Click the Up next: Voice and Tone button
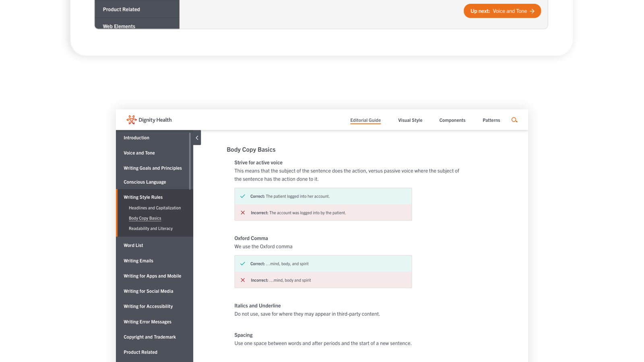 pos(502,11)
